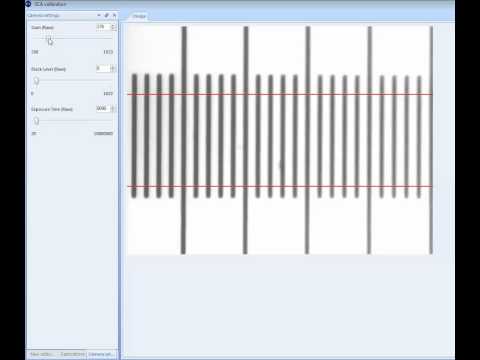480x360 pixels.
Task: Click the Black Level (Raw) slider handle
Action: pos(36,81)
